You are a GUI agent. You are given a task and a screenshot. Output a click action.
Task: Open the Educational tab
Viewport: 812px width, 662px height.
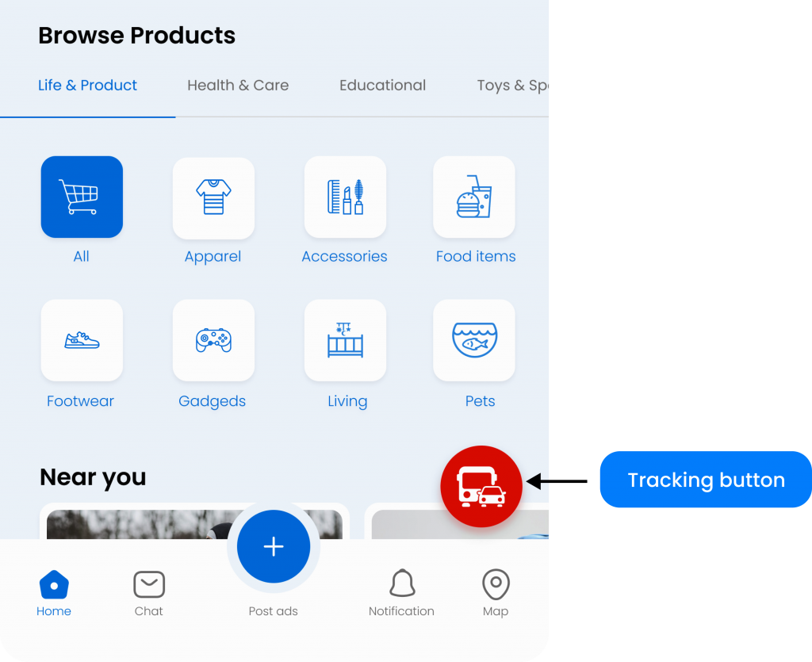tap(382, 86)
